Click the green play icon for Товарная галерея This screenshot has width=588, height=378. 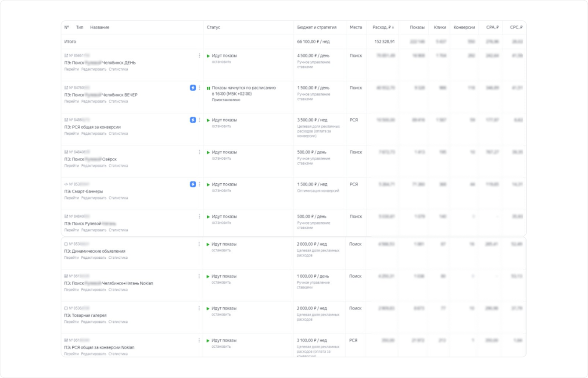click(x=208, y=309)
